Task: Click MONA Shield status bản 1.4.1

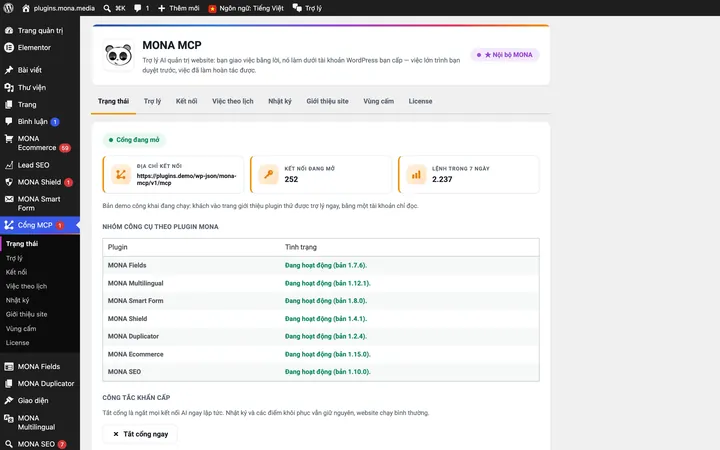Action: (x=326, y=319)
